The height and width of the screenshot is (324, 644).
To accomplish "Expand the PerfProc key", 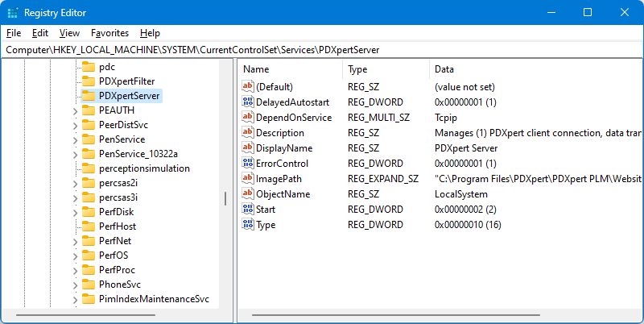I will (x=75, y=271).
